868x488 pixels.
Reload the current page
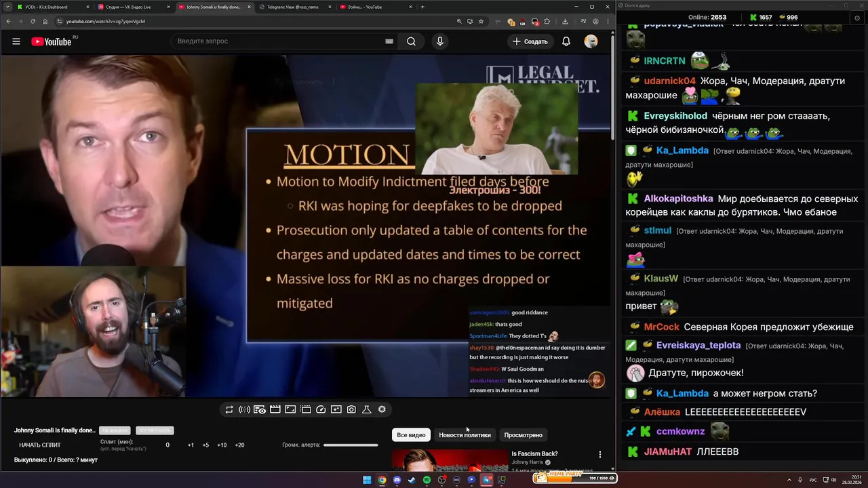(33, 21)
